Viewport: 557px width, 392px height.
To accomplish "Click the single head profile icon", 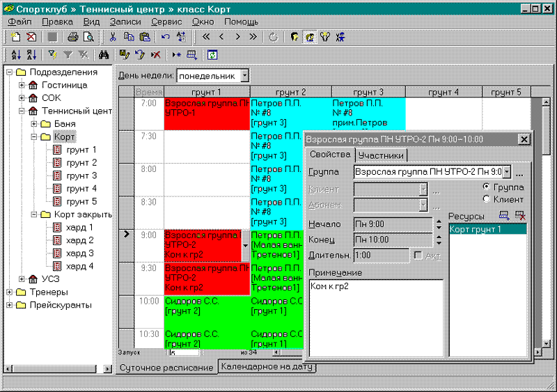I will pyautogui.click(x=295, y=37).
